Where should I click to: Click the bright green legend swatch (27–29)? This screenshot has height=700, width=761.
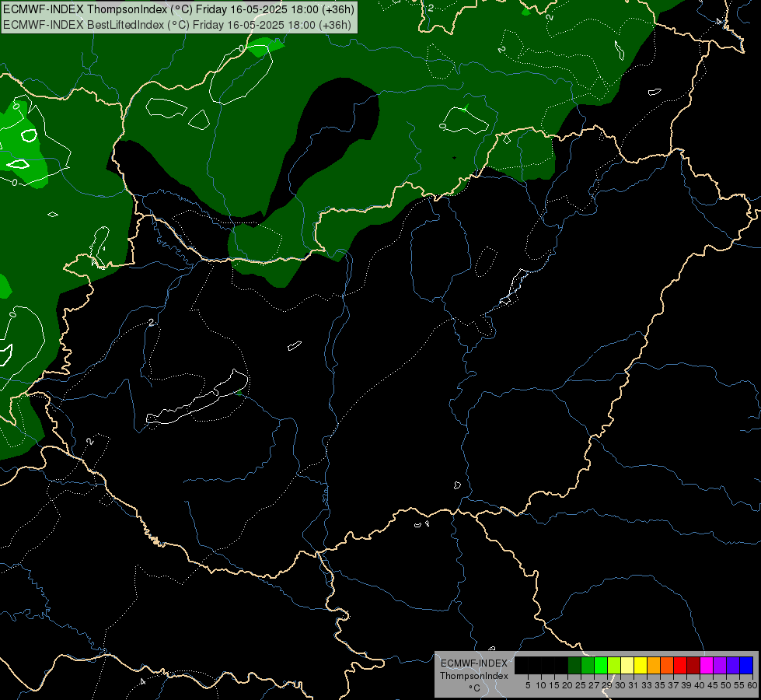click(x=601, y=665)
